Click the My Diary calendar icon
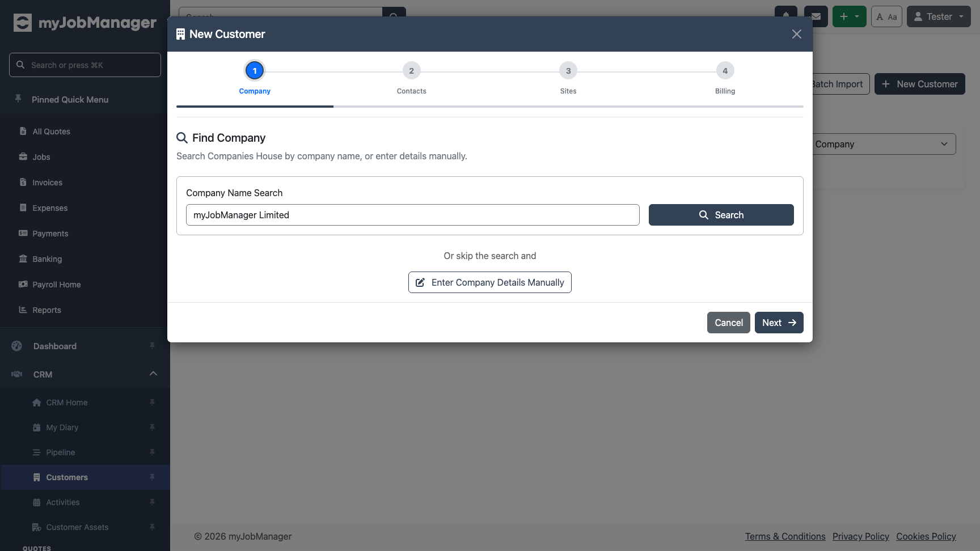Screen dimensions: 980x551 click(x=37, y=427)
